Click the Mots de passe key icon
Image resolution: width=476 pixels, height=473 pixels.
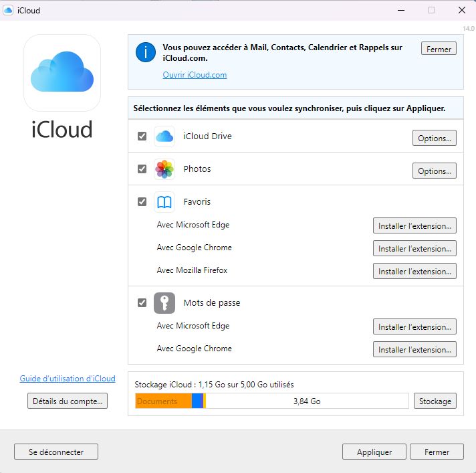click(x=164, y=303)
